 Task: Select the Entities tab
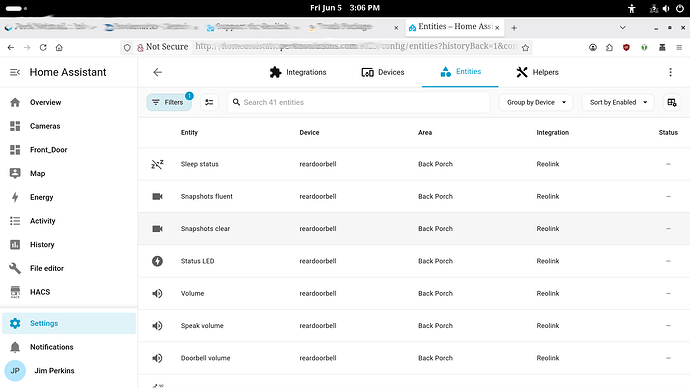460,72
